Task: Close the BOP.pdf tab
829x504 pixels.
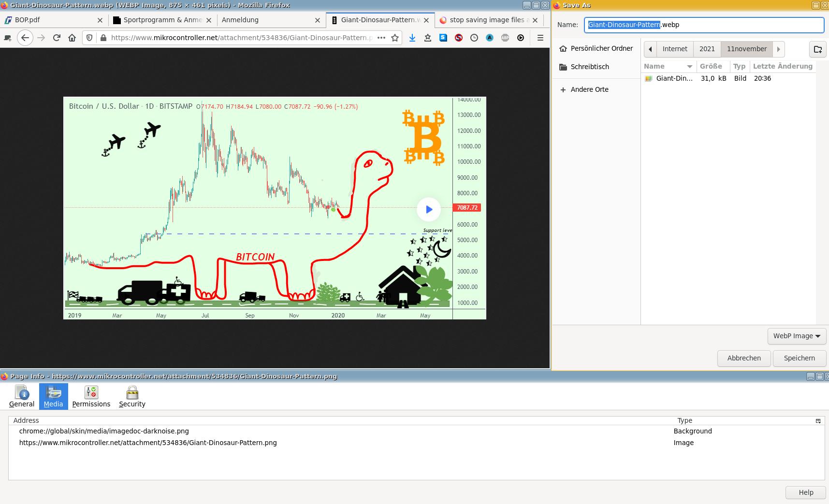Action: tap(100, 20)
